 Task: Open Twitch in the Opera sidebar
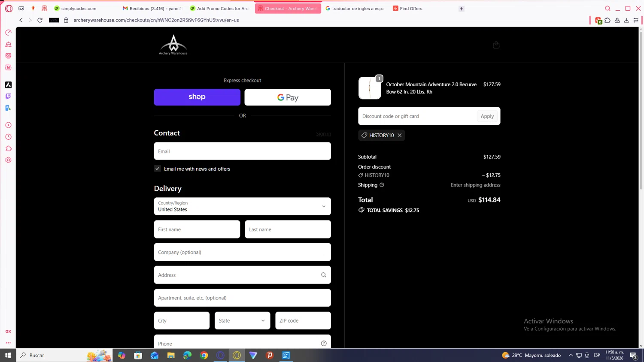[8, 97]
